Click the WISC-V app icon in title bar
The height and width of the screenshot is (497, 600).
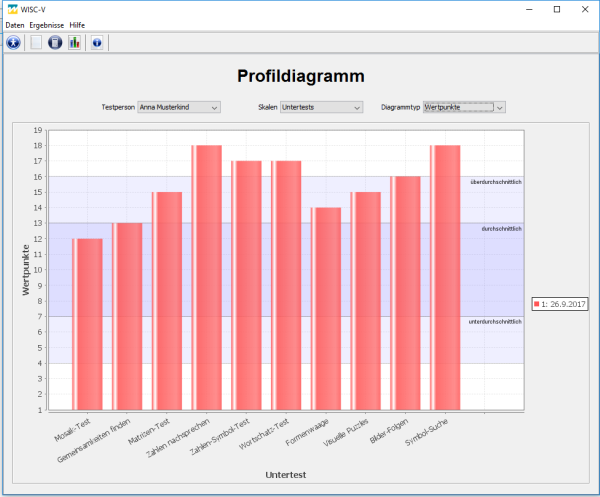click(x=10, y=9)
